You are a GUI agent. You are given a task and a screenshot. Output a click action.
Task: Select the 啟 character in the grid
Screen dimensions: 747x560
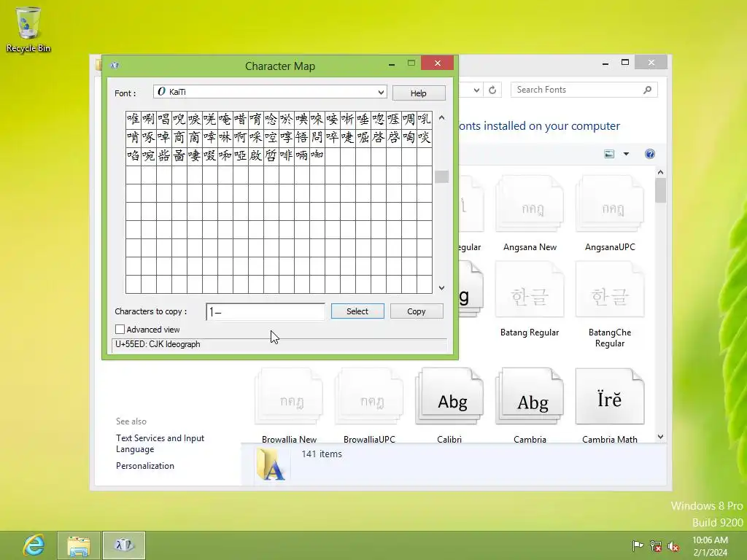[x=256, y=156]
